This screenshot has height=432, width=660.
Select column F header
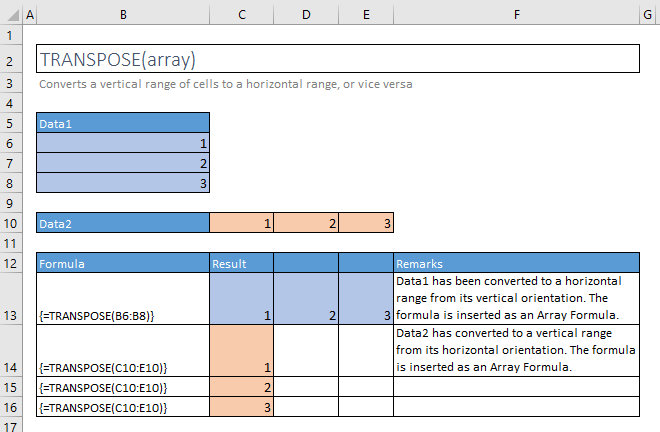(x=516, y=15)
